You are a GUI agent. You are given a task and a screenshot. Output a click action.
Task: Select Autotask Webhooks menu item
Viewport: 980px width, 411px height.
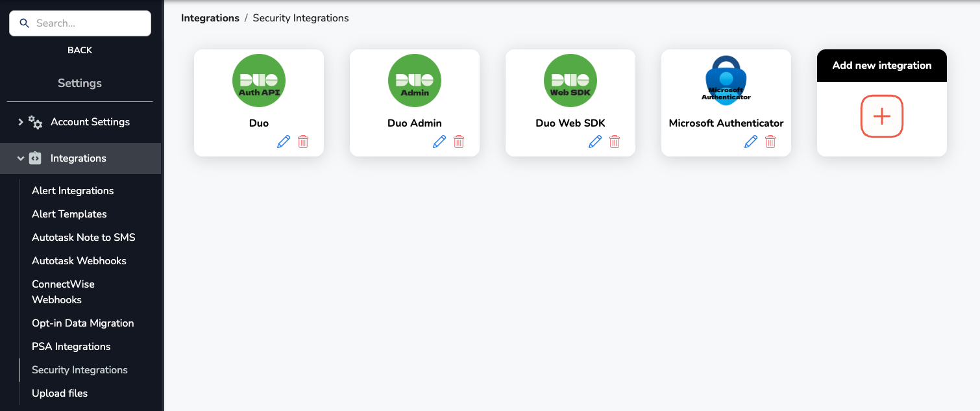point(79,261)
